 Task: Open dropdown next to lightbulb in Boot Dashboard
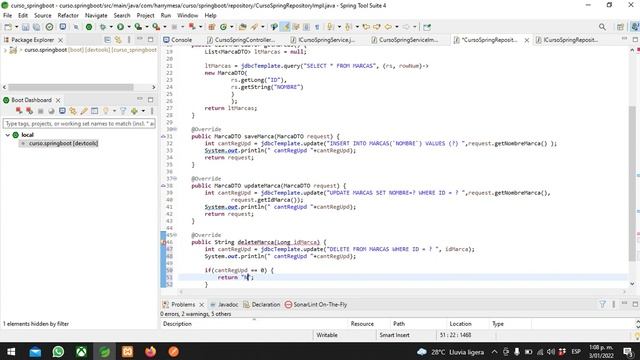point(114,111)
